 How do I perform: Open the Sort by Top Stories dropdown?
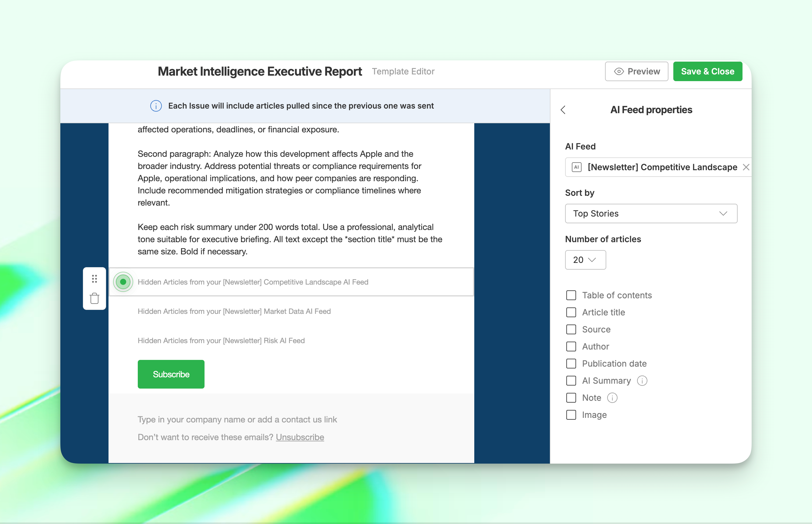tap(651, 214)
